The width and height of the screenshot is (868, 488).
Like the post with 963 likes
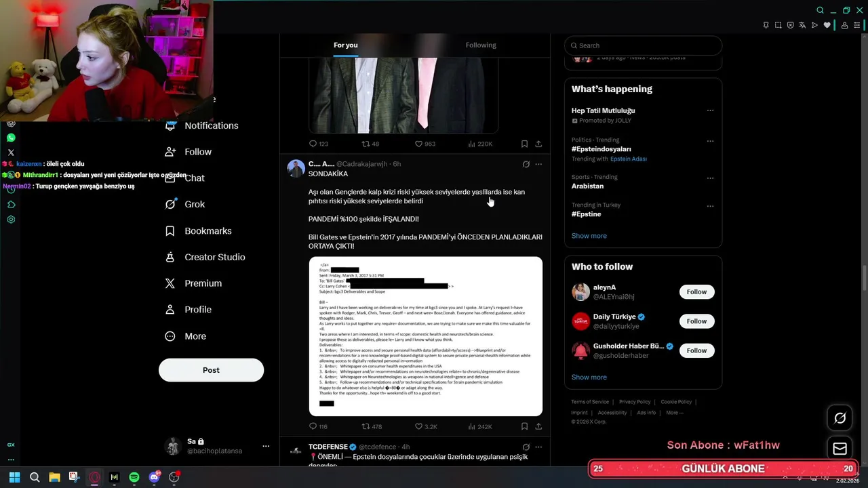[x=425, y=144]
